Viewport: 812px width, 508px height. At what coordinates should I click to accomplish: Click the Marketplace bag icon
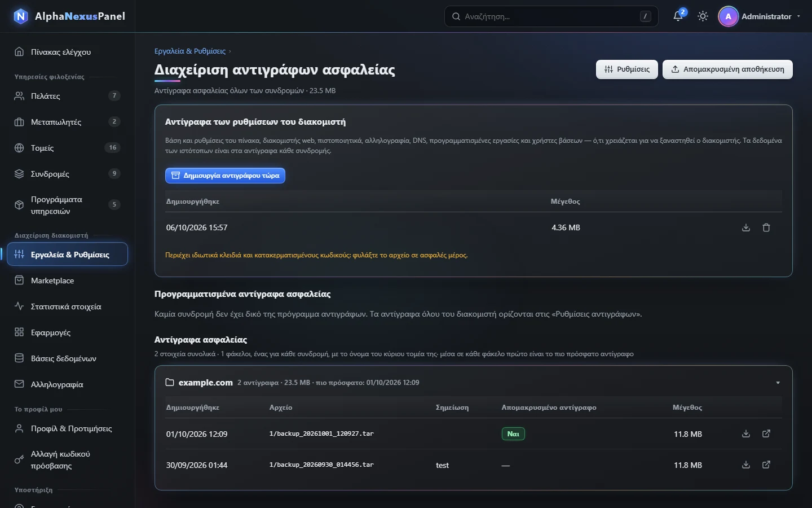19,281
